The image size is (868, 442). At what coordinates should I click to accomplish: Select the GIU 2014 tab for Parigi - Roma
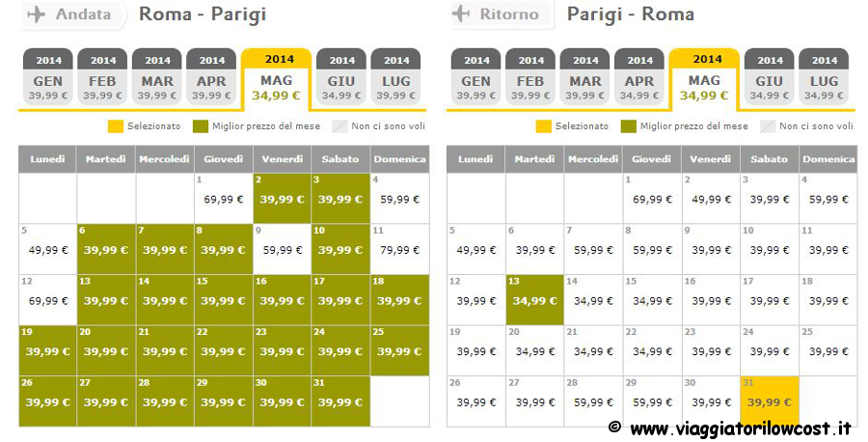769,76
